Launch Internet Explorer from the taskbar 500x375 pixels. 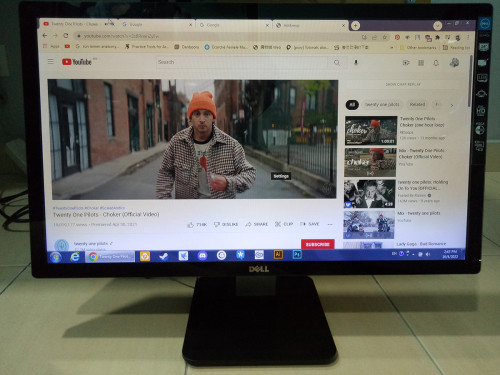click(x=75, y=257)
